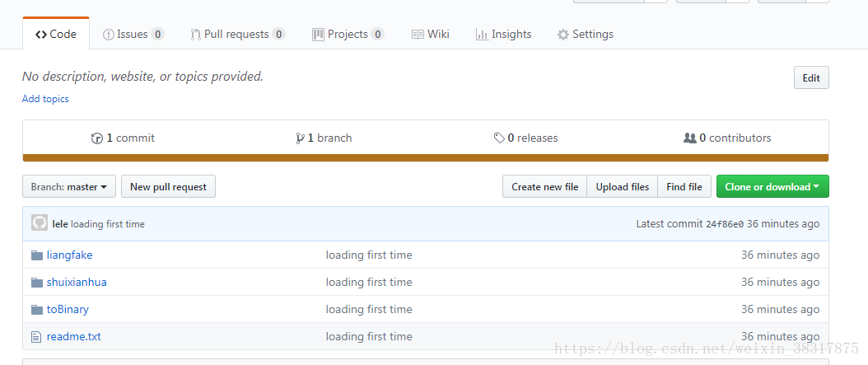Screen dimensions: 868x365
Task: Click liangfake row's 36 minutes ago
Action: [781, 255]
